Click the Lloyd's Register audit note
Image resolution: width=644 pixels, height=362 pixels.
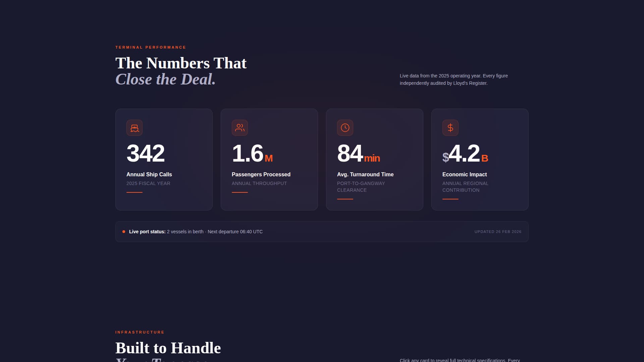click(x=453, y=79)
